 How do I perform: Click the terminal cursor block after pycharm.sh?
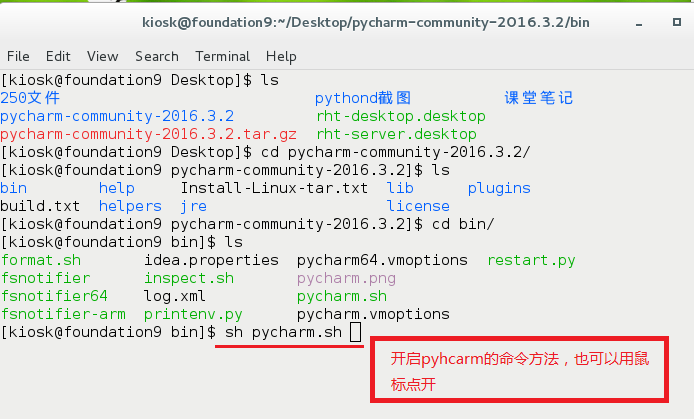pos(355,332)
